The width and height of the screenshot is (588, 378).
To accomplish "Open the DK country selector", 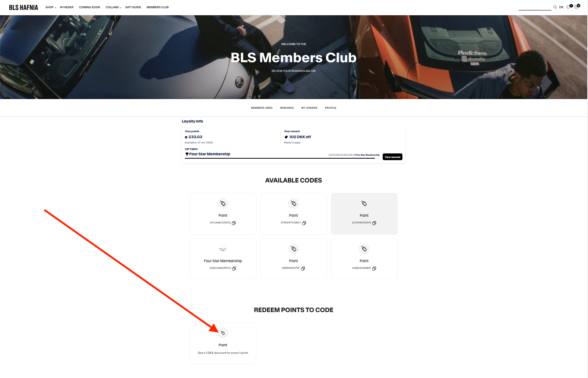I will [561, 7].
